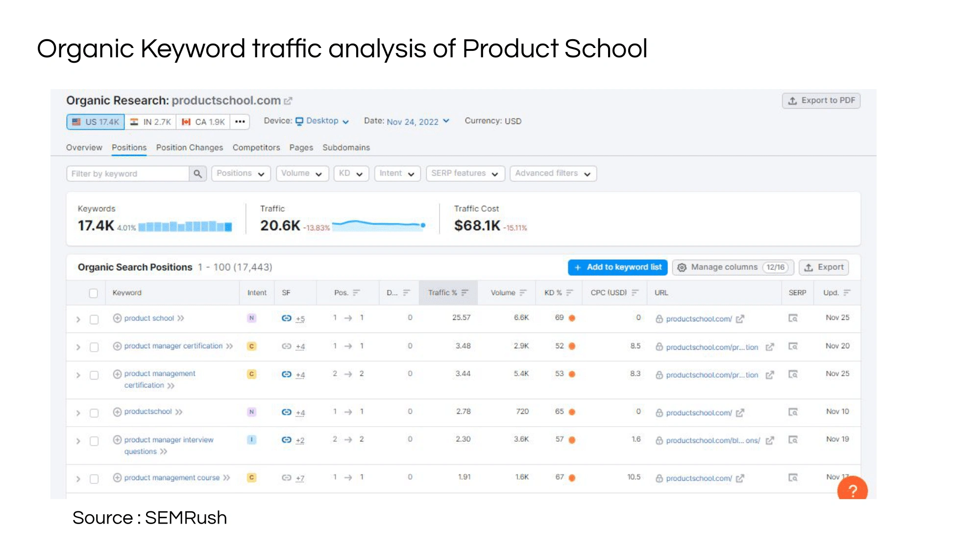
Task: Click sort icon in CPC (USD) column header
Action: 635,292
